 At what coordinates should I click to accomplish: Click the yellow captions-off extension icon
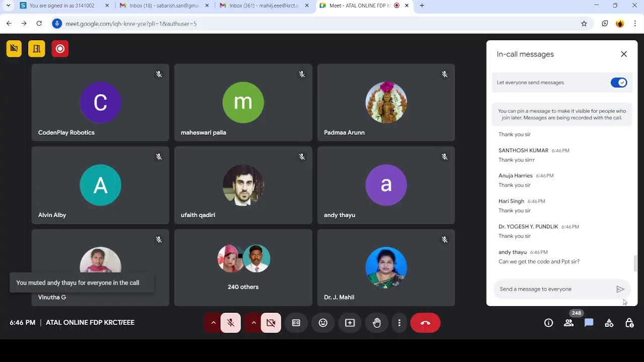tap(14, 49)
